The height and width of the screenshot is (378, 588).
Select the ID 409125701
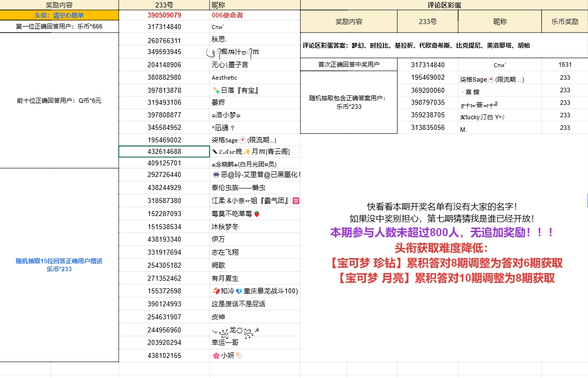coord(164,163)
